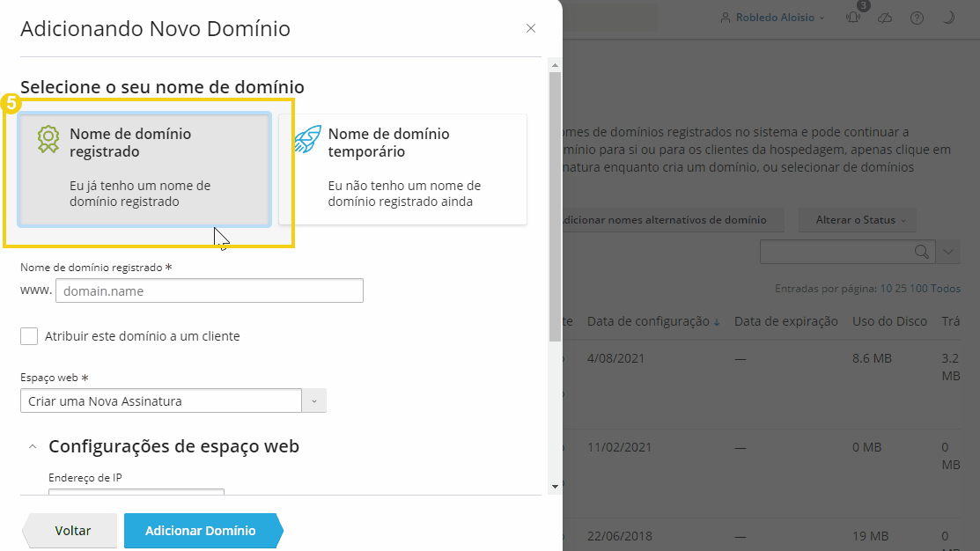Click the Voltar button

pyautogui.click(x=70, y=531)
